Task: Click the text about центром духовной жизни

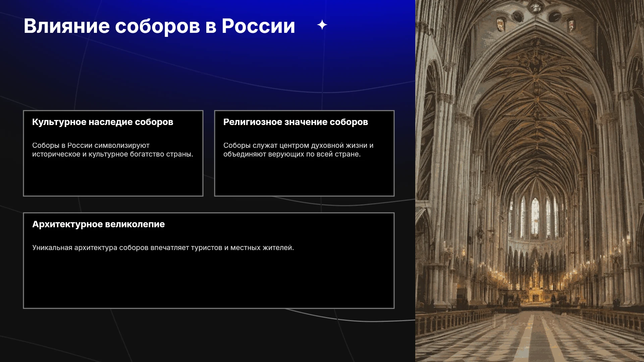Action: tap(298, 150)
